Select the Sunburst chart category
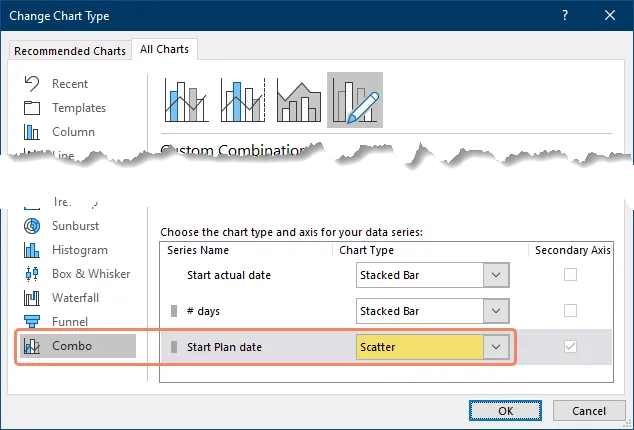The width and height of the screenshot is (634, 430). 75,226
